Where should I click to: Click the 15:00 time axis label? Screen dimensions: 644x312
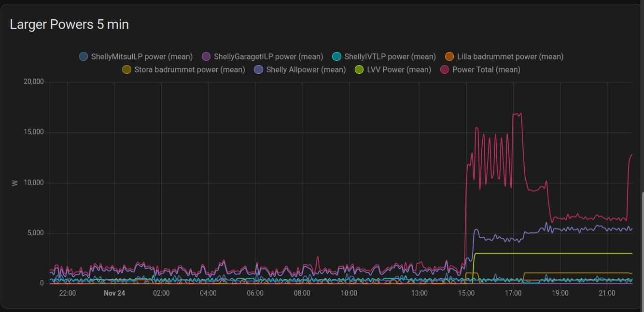pyautogui.click(x=466, y=293)
